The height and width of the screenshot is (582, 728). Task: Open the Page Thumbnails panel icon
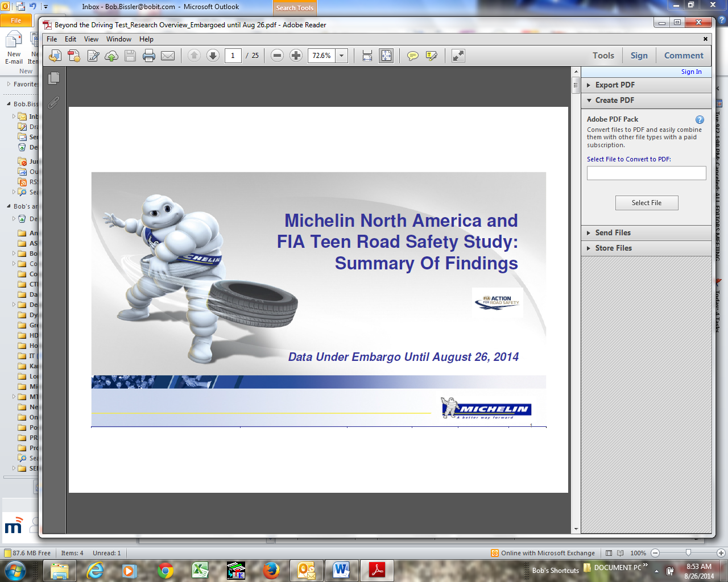point(52,78)
